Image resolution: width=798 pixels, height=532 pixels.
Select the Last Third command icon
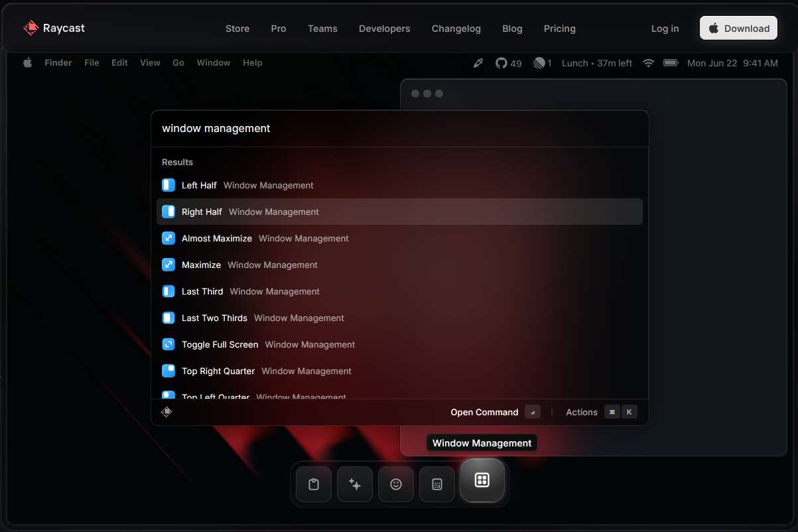pyautogui.click(x=168, y=291)
